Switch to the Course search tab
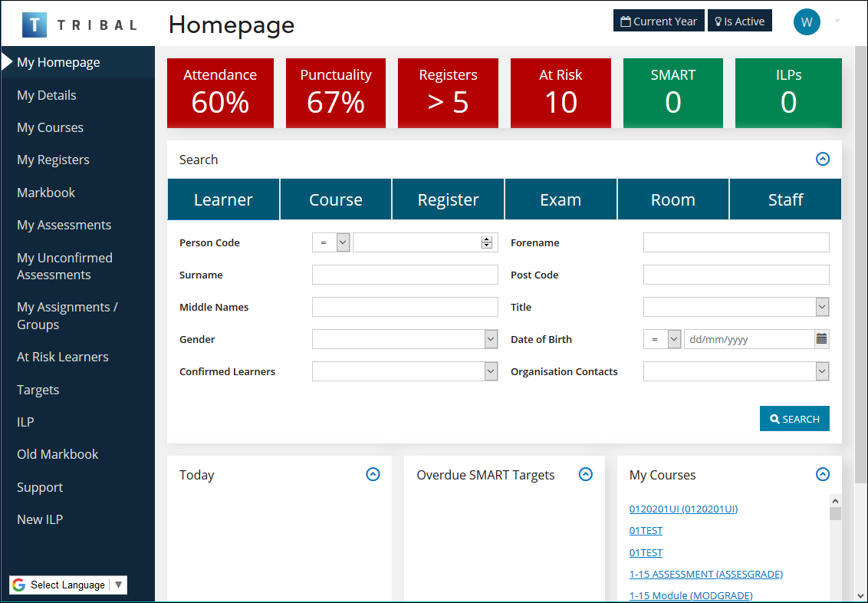The height and width of the screenshot is (603, 868). coord(336,199)
